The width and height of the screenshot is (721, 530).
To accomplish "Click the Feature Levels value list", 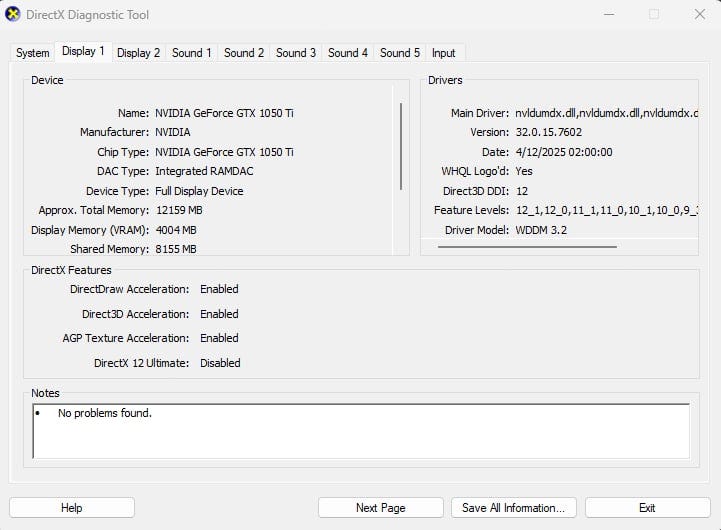I will point(607,210).
